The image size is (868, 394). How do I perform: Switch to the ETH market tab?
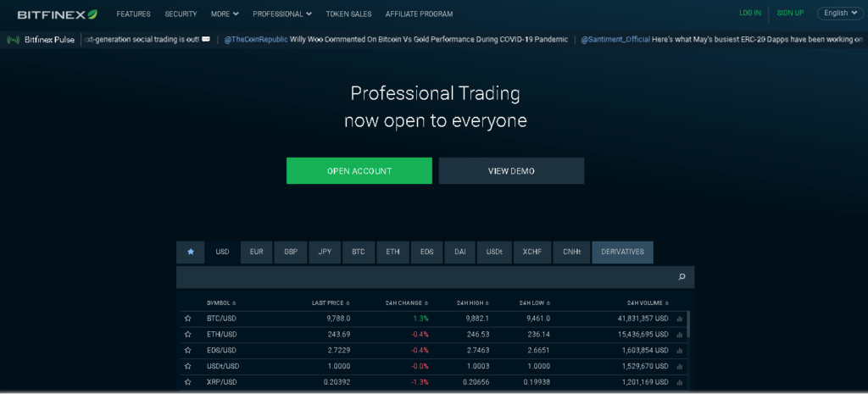393,252
